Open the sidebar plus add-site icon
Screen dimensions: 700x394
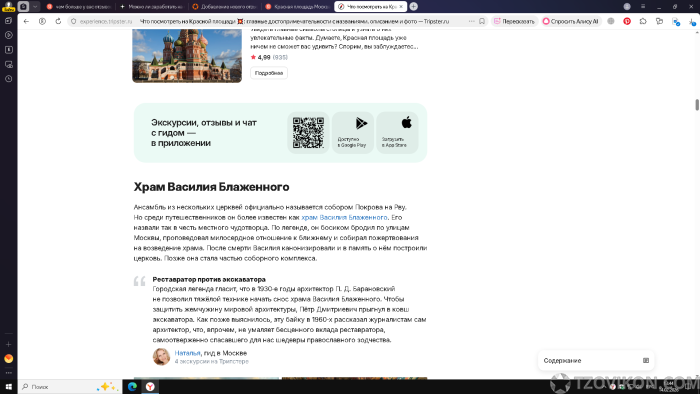(8, 344)
